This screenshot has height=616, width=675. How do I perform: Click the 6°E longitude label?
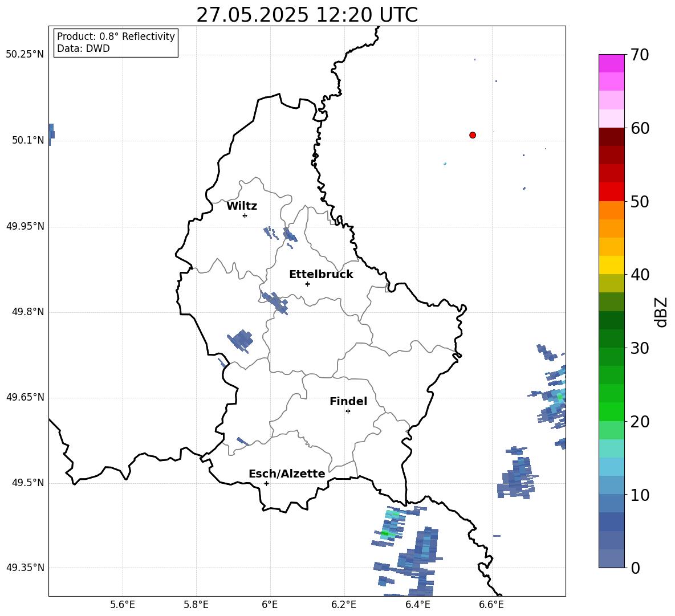(270, 605)
